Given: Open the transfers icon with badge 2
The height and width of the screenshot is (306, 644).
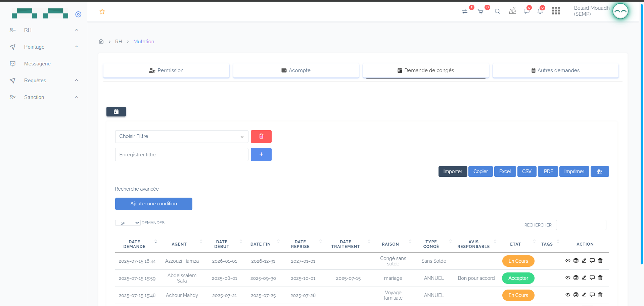Looking at the screenshot, I should coord(464,11).
